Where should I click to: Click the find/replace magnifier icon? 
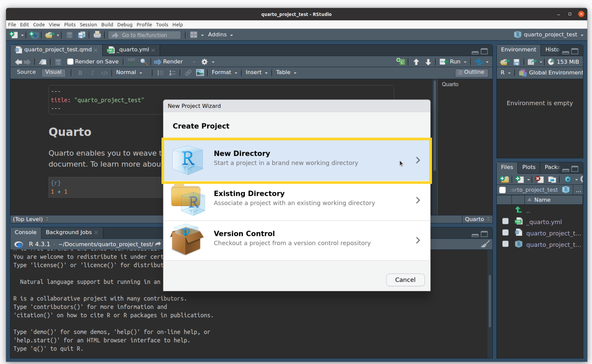144,62
